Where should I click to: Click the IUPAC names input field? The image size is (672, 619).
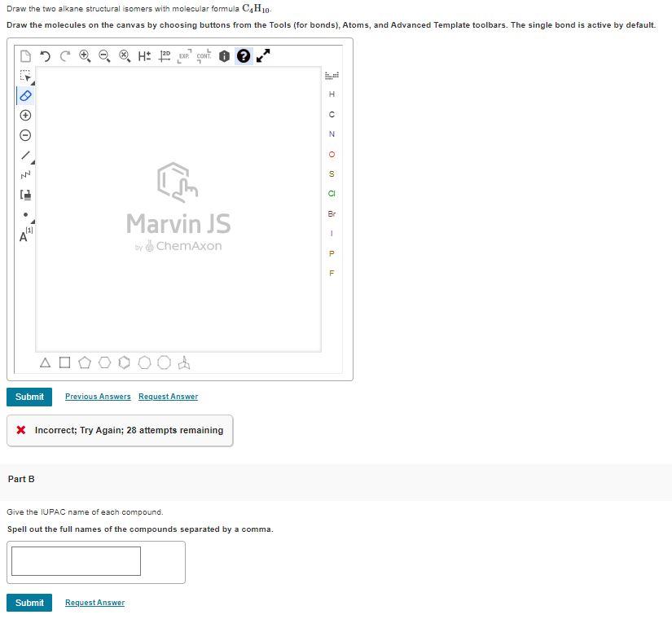click(76, 561)
